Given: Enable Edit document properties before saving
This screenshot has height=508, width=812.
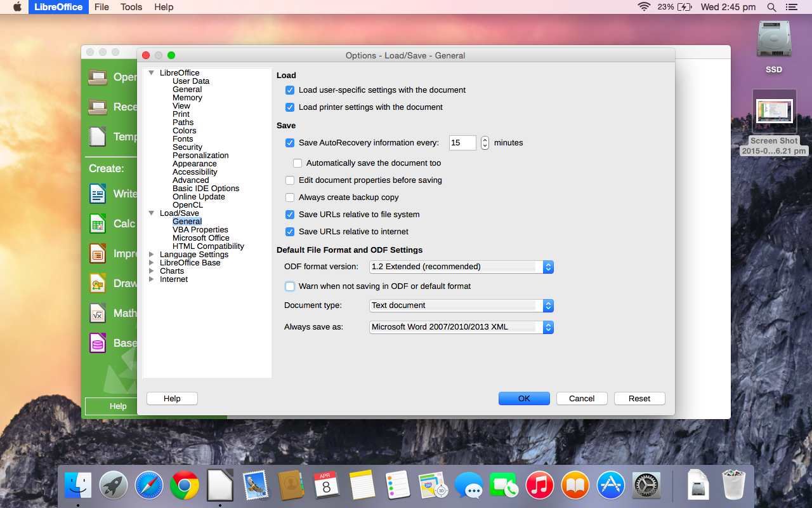Looking at the screenshot, I should [290, 180].
